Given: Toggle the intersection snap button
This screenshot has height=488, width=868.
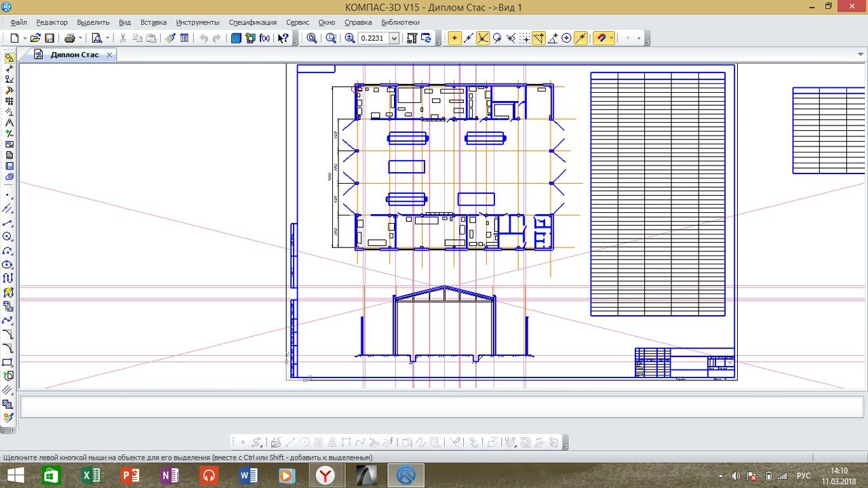Looking at the screenshot, I should pyautogui.click(x=483, y=39).
